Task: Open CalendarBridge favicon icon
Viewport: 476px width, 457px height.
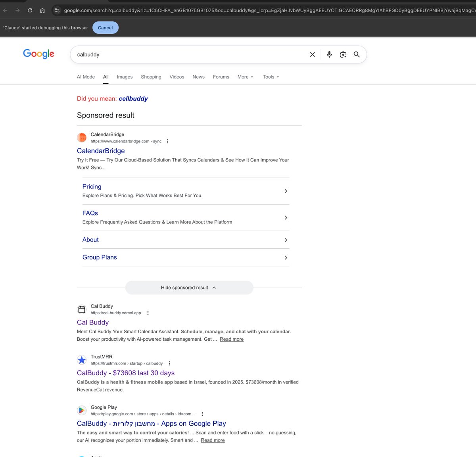Action: coord(82,138)
